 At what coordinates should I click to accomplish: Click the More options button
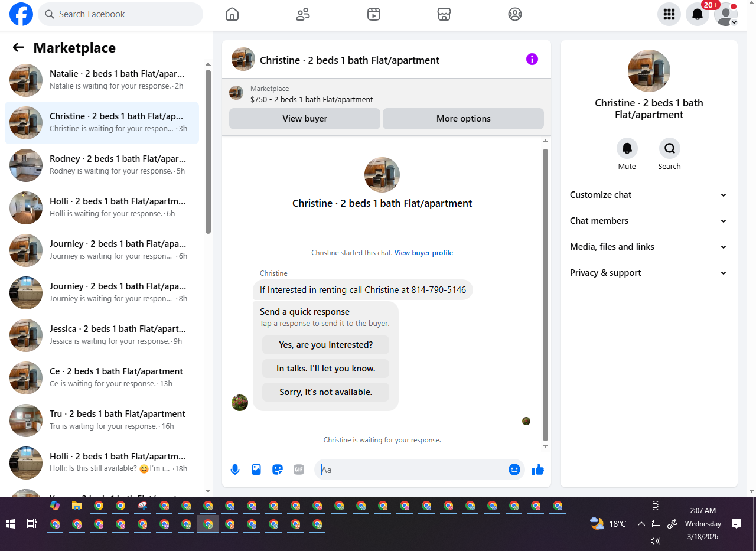tap(464, 119)
